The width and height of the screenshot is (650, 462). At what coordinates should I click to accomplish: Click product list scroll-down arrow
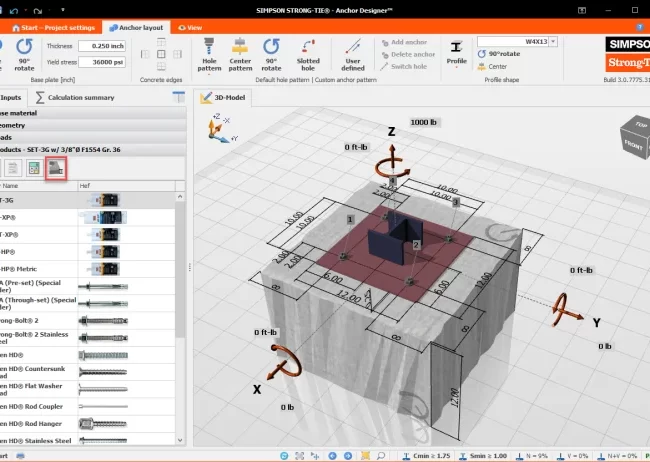pyautogui.click(x=180, y=440)
